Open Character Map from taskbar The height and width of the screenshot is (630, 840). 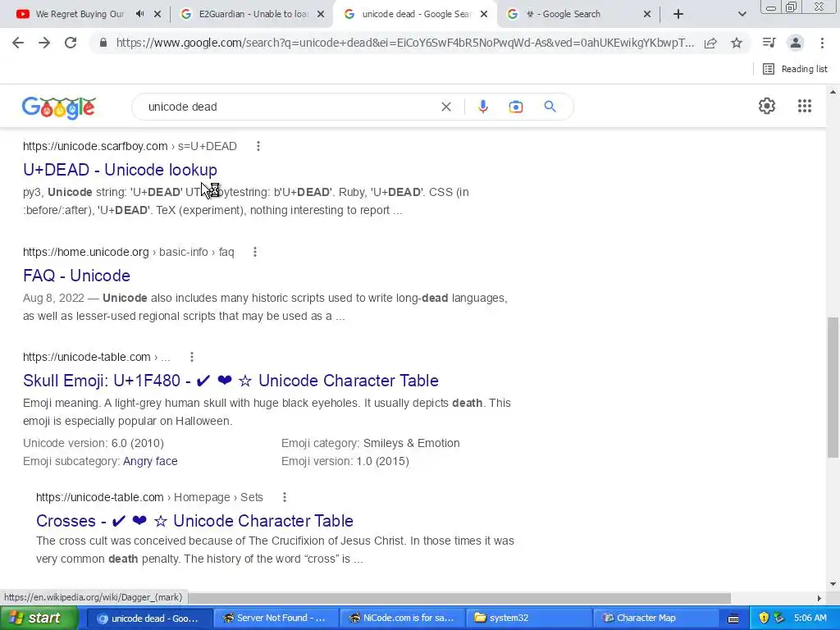tap(655, 618)
